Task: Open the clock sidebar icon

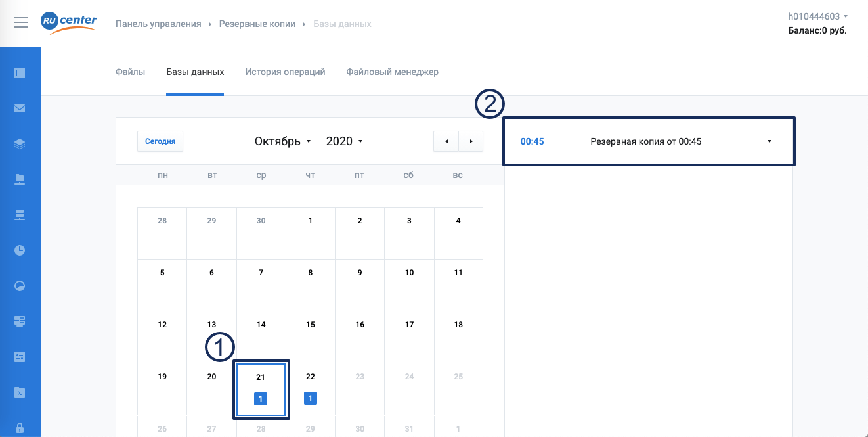Action: 20,250
